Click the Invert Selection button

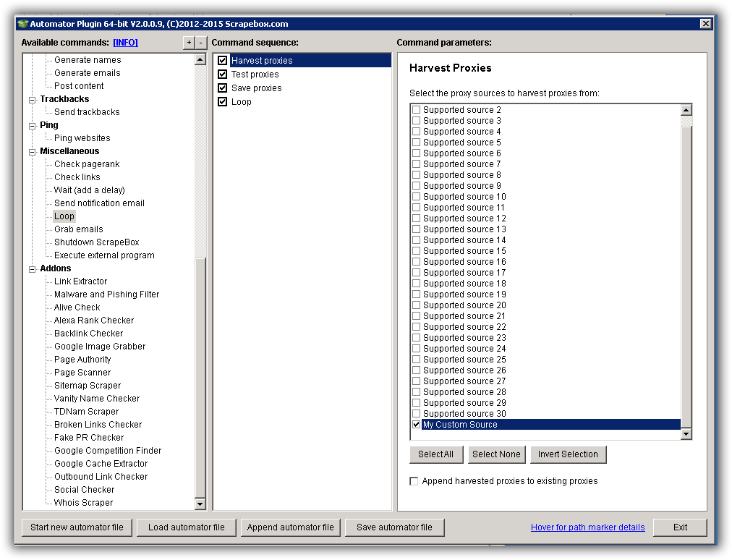(x=568, y=454)
